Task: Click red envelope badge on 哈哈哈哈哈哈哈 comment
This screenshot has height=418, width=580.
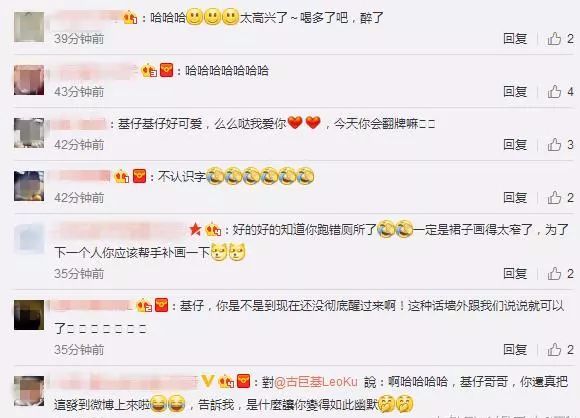Action: coord(166,70)
